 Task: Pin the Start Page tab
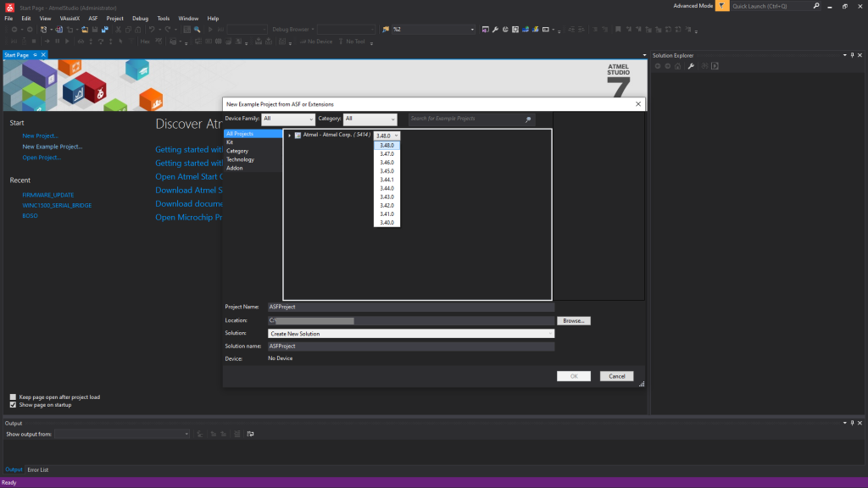tap(35, 55)
